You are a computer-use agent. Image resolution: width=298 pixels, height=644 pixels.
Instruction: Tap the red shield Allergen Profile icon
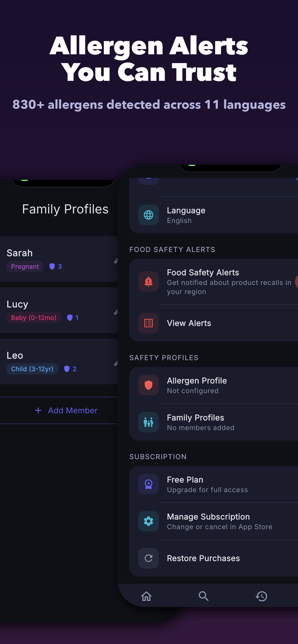tap(148, 385)
